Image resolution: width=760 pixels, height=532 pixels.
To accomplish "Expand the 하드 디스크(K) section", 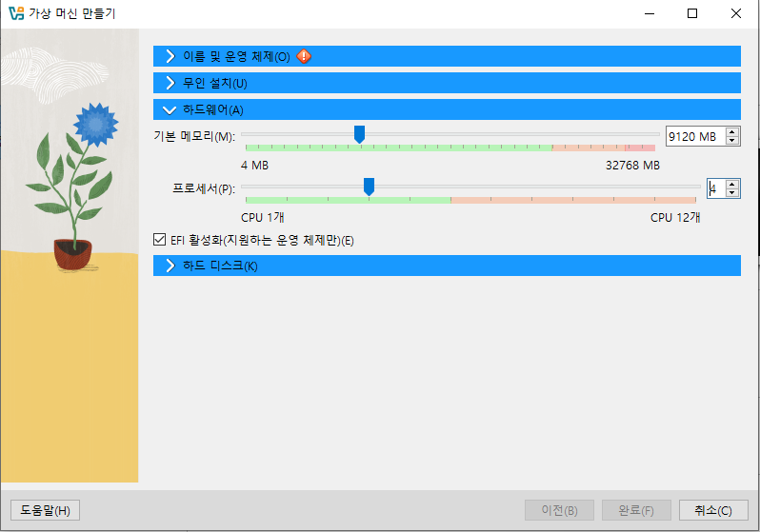I will tap(447, 266).
